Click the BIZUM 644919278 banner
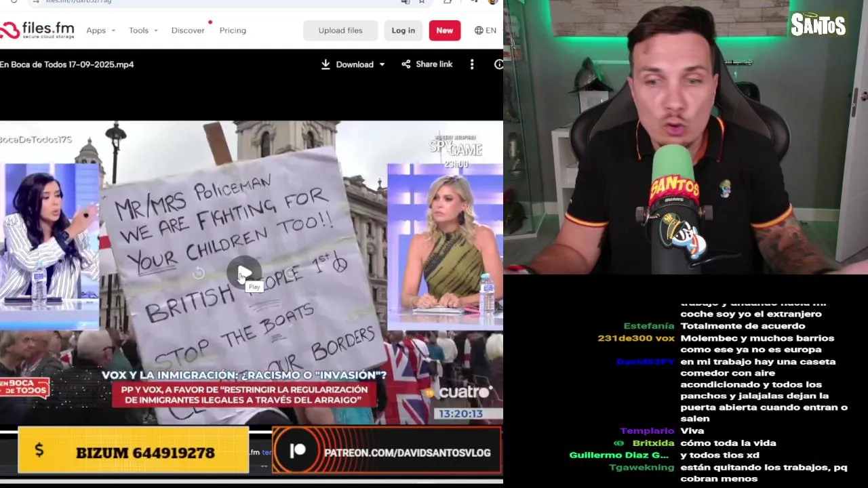The width and height of the screenshot is (868, 488). [133, 450]
